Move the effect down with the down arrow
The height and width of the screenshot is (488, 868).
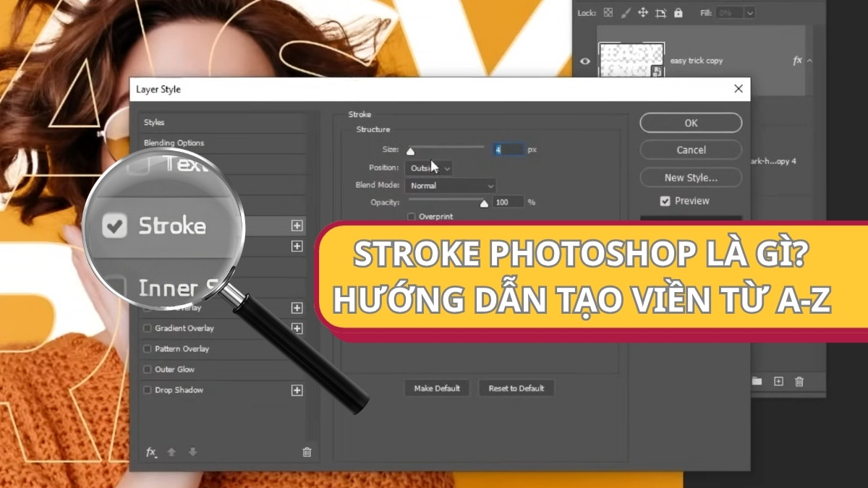pos(192,452)
